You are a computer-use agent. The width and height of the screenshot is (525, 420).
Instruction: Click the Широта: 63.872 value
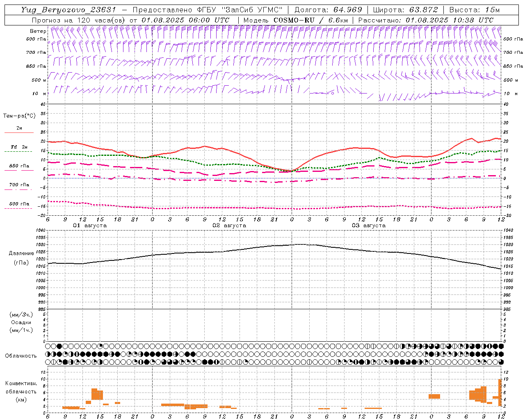(x=406, y=10)
